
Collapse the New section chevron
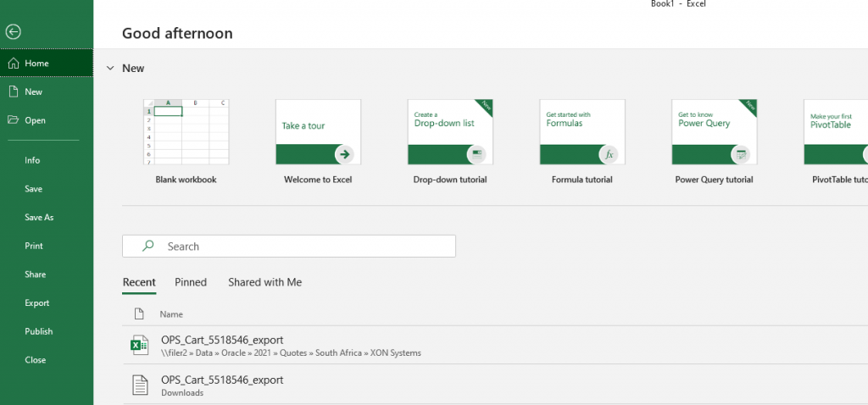pyautogui.click(x=110, y=69)
